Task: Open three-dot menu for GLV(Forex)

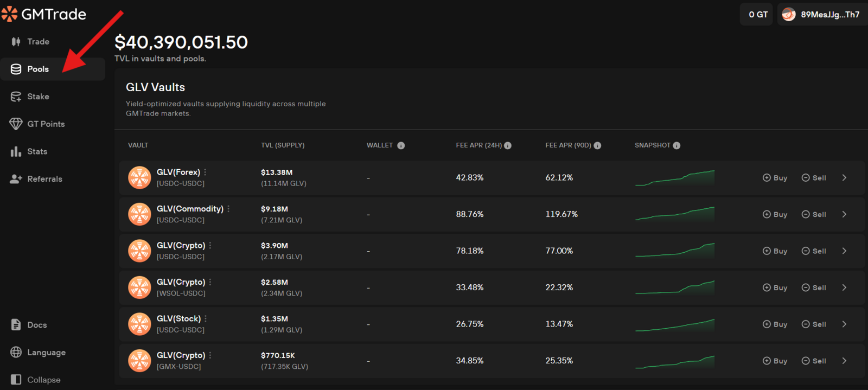Action: tap(205, 172)
